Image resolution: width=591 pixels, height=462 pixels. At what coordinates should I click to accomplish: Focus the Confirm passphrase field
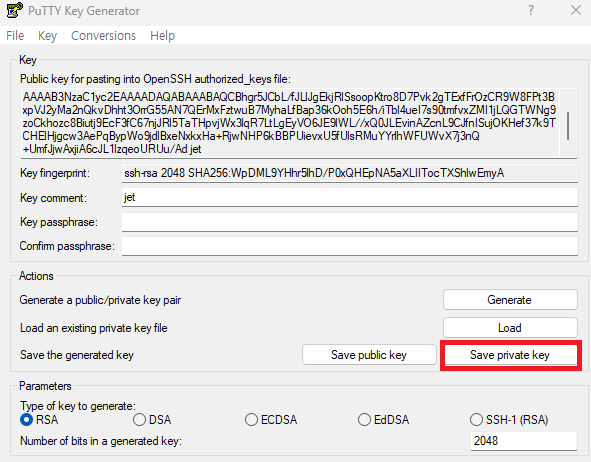[x=349, y=246]
